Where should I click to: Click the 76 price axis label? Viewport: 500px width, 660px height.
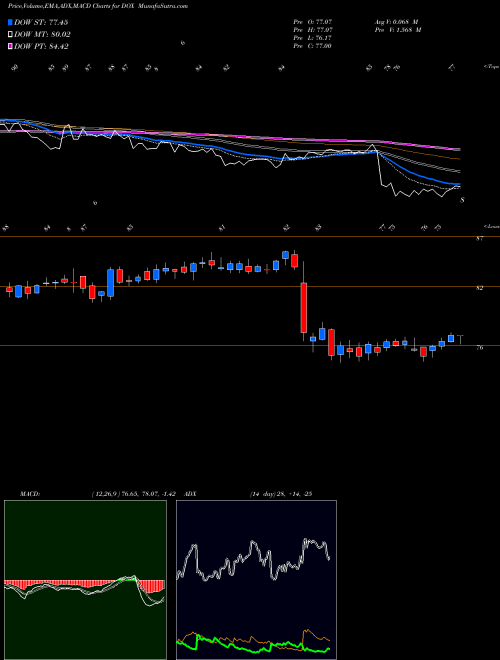pos(480,348)
